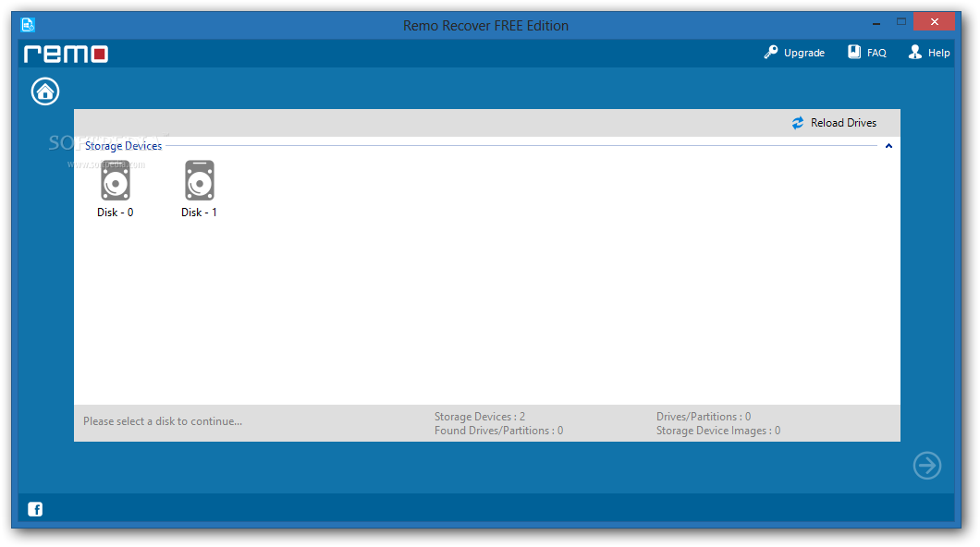Select the Disk - 1 drive icon

click(200, 180)
